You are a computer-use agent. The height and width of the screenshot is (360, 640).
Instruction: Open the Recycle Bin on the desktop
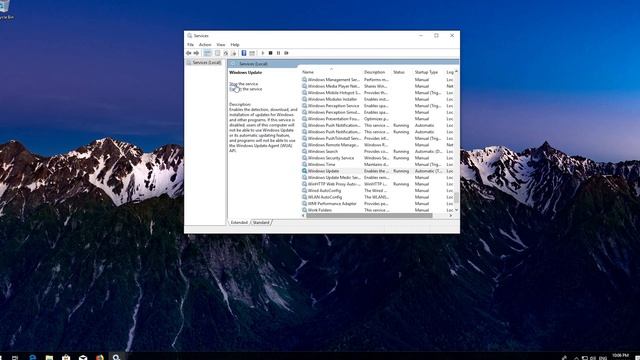(x=6, y=10)
